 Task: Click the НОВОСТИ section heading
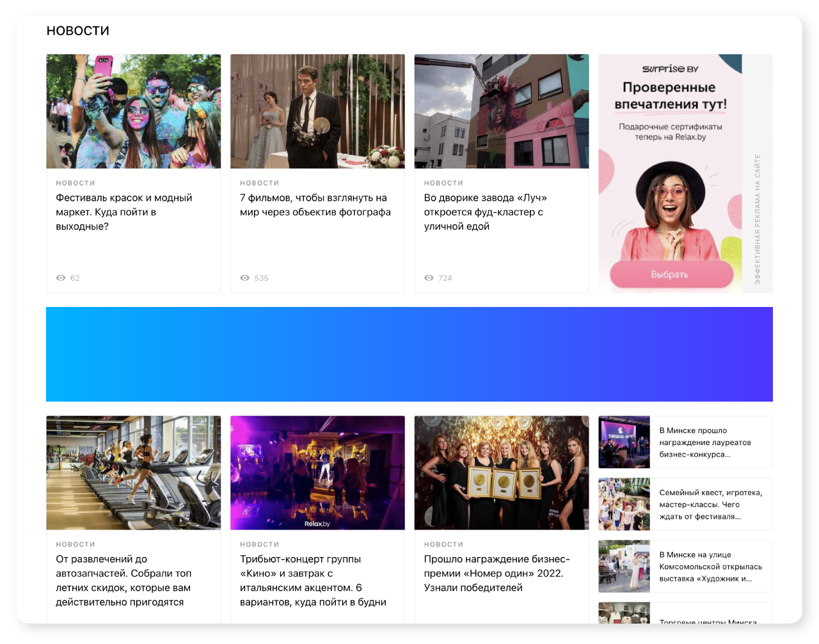click(x=78, y=31)
